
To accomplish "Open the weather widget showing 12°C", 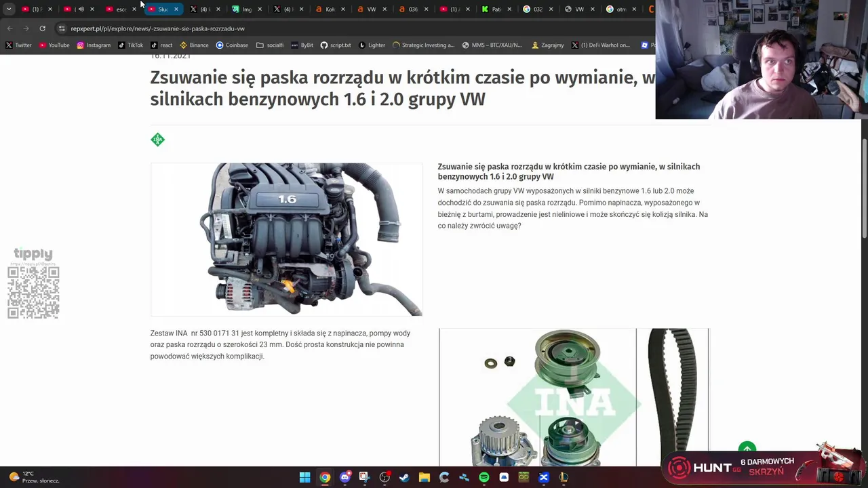I will (34, 477).
